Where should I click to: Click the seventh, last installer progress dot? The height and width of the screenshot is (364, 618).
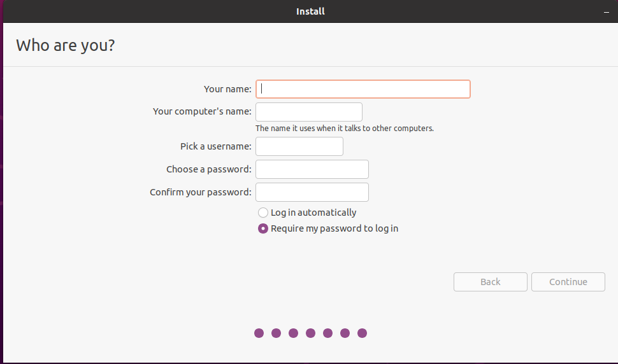(x=363, y=333)
